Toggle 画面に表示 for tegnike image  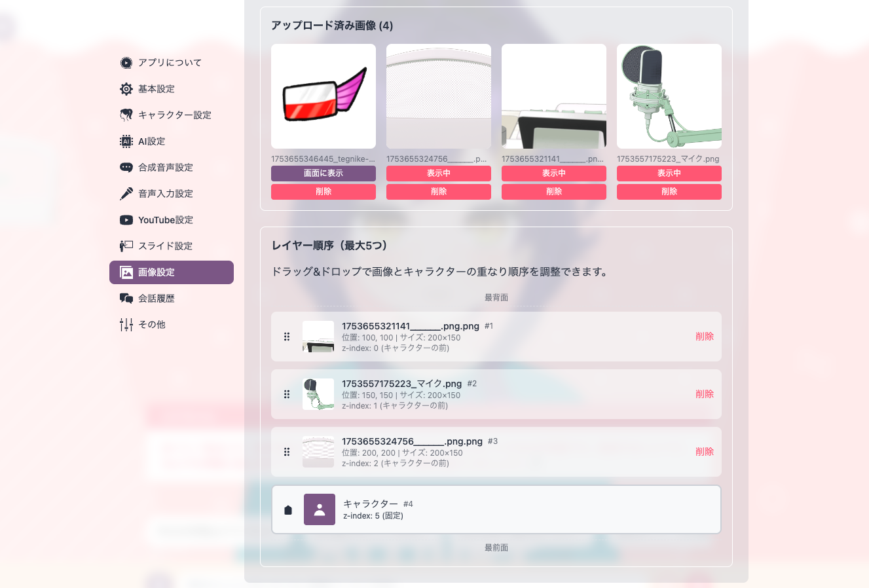click(324, 173)
